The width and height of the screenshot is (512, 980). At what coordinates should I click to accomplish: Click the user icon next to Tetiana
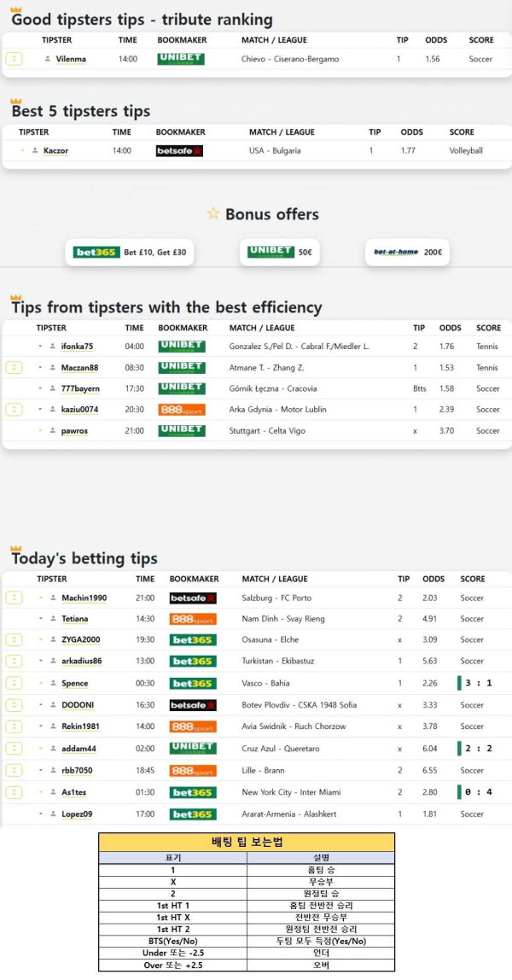(53, 619)
